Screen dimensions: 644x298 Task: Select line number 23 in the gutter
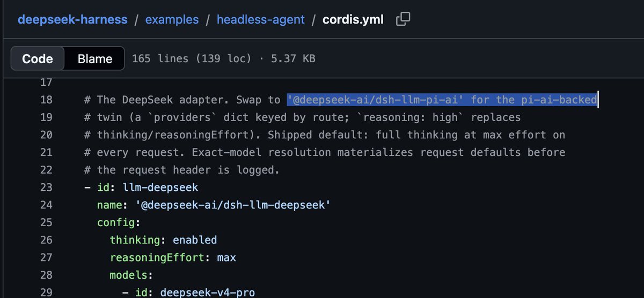(46, 188)
